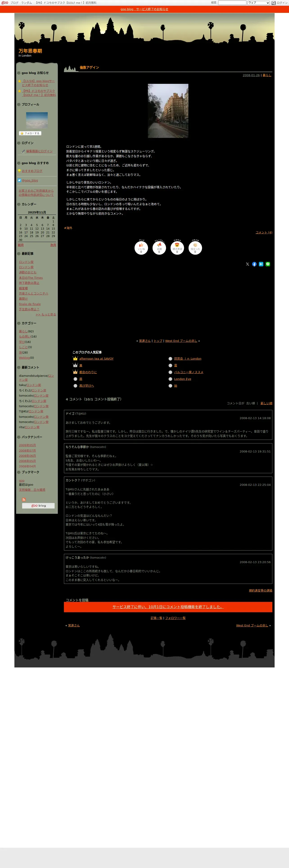Click ブログ in the top bar
Image resolution: width=289 pixels, height=868 pixels.
[x=14, y=3]
